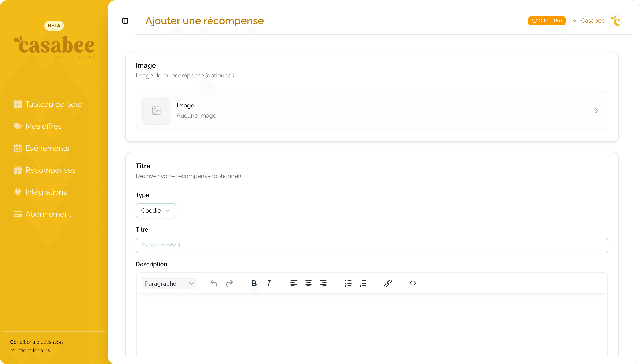Toggle the sidebar panel icon
Image resolution: width=639 pixels, height=364 pixels.
(125, 21)
